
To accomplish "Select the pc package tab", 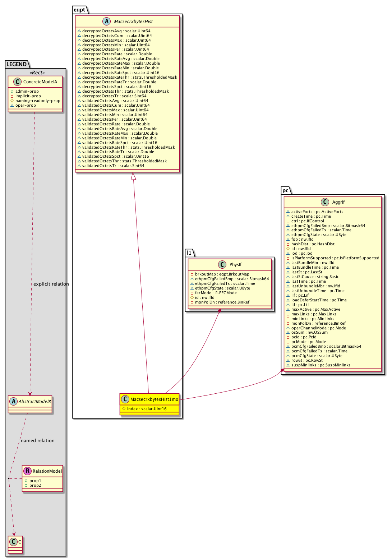I will pos(285,190).
